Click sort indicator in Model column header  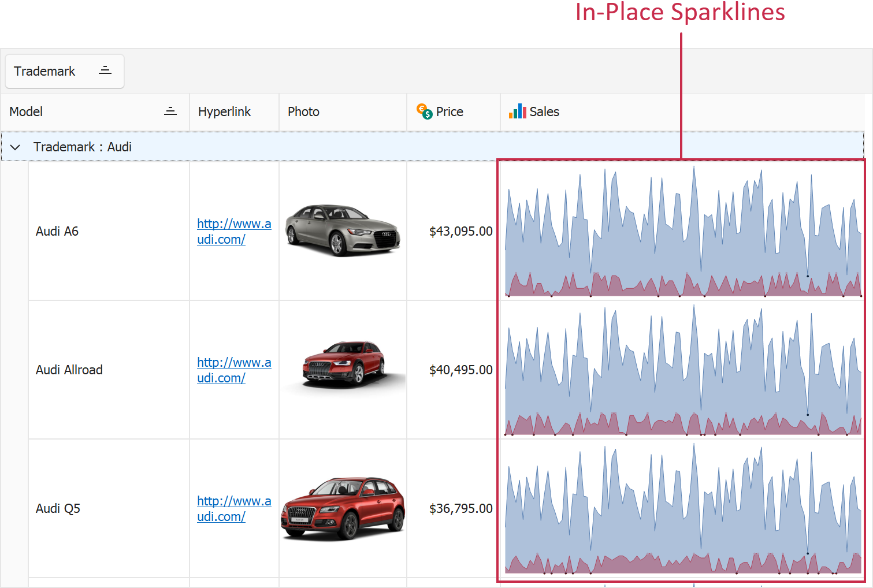coord(170,111)
